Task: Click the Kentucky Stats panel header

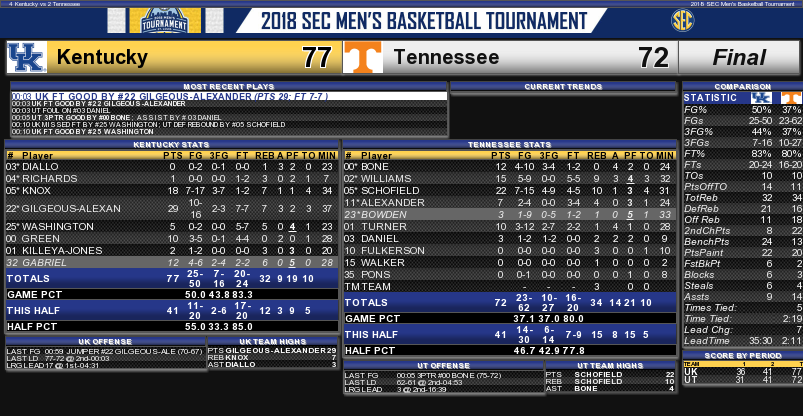Action: click(x=172, y=144)
